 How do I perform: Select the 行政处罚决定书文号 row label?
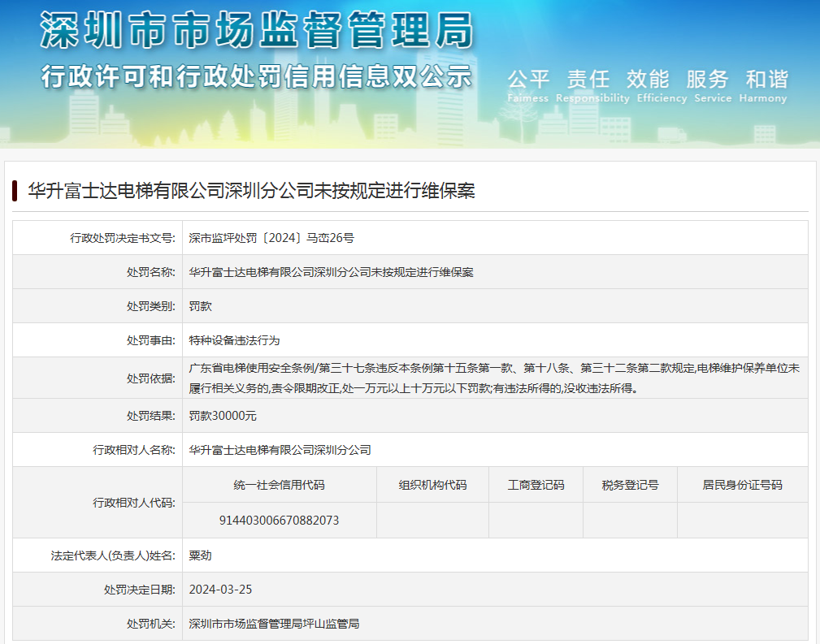[x=123, y=239]
